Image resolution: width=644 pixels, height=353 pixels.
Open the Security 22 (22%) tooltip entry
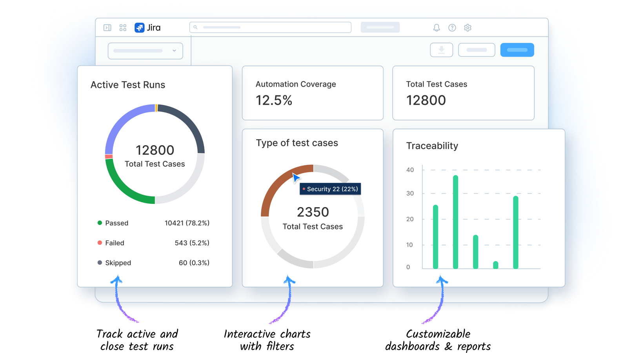coord(330,189)
